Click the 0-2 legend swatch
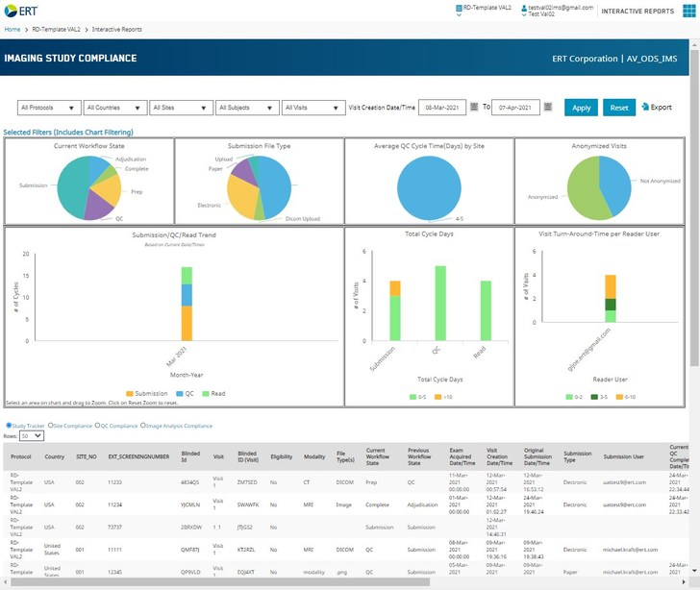700x590 pixels. coord(569,397)
